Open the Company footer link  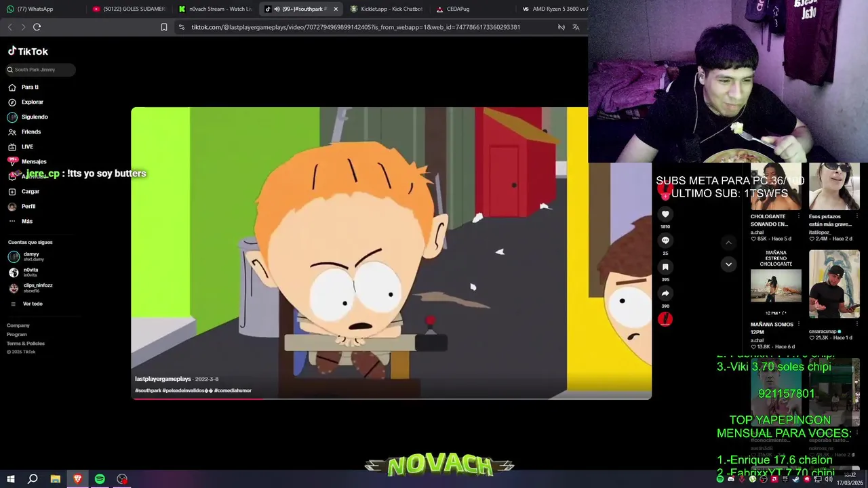(18, 325)
